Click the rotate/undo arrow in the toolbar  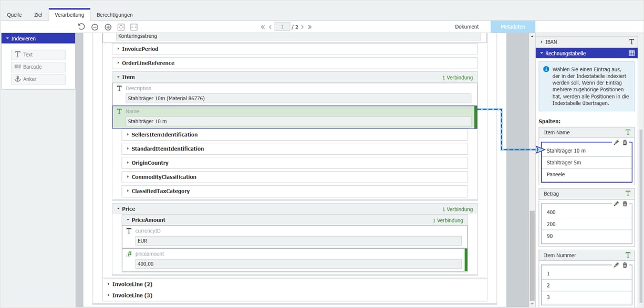click(81, 27)
